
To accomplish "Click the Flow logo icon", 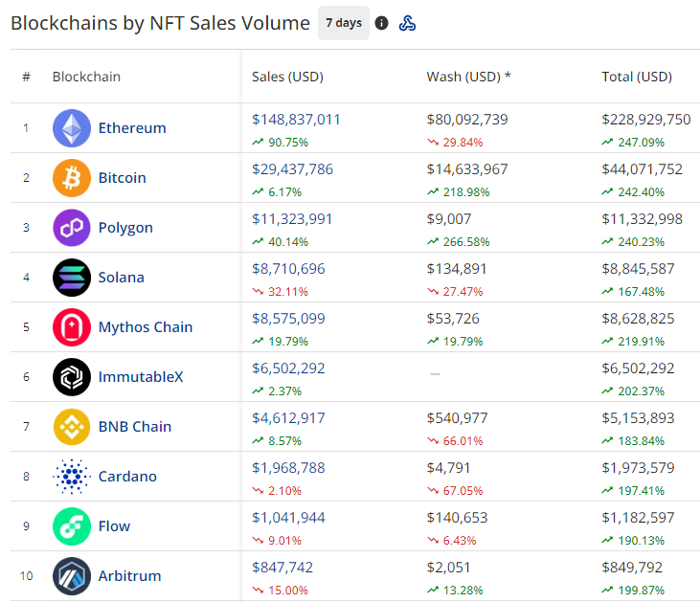I will (72, 526).
